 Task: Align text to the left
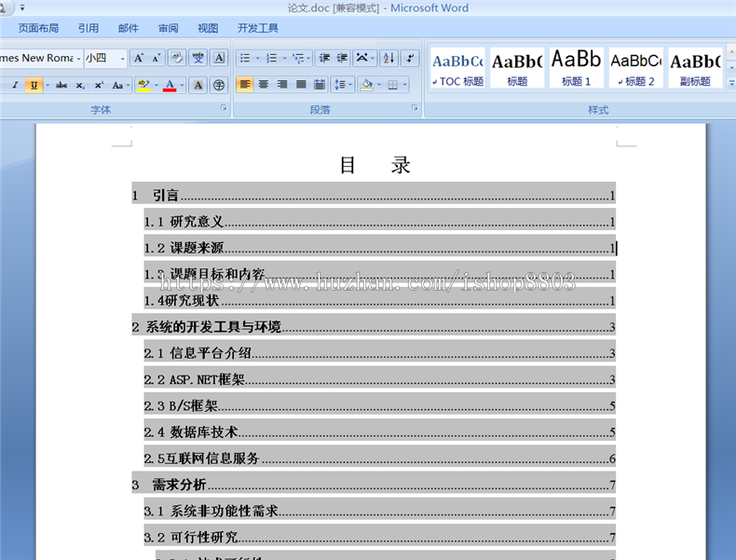(245, 85)
